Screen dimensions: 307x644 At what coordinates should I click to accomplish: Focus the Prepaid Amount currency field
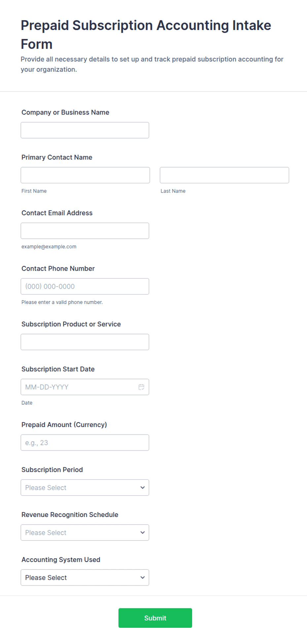[85, 443]
